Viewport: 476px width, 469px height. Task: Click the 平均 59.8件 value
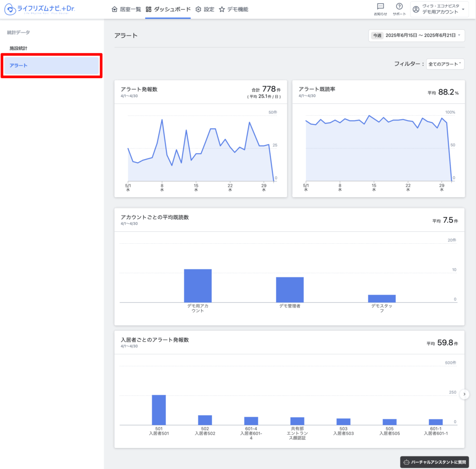[443, 343]
